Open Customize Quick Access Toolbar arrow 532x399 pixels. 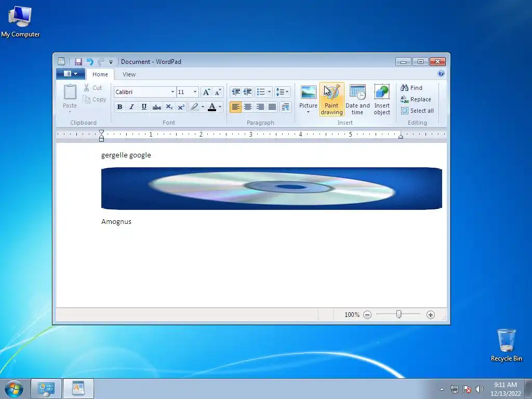(x=111, y=62)
